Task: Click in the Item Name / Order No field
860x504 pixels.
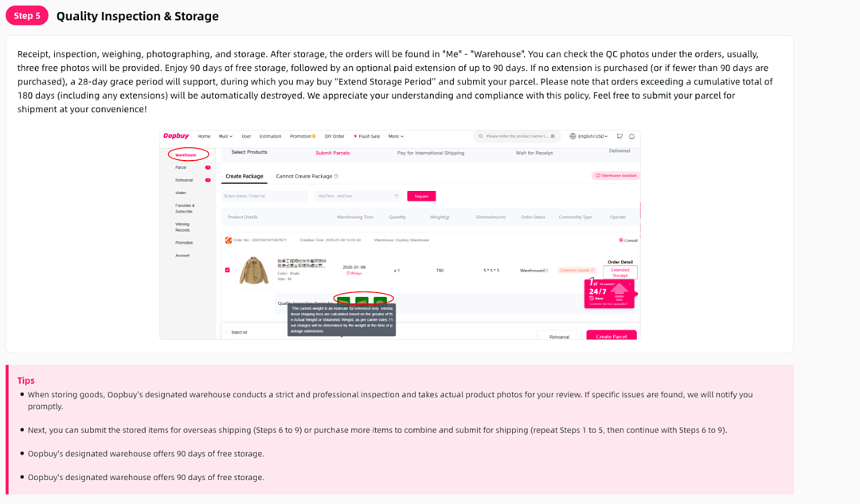Action: click(265, 196)
